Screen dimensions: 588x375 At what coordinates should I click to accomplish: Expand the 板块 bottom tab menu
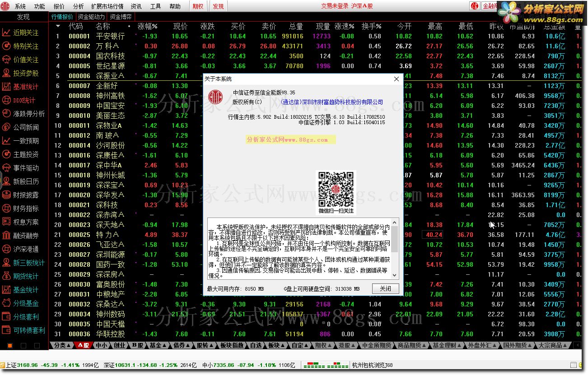(x=275, y=345)
